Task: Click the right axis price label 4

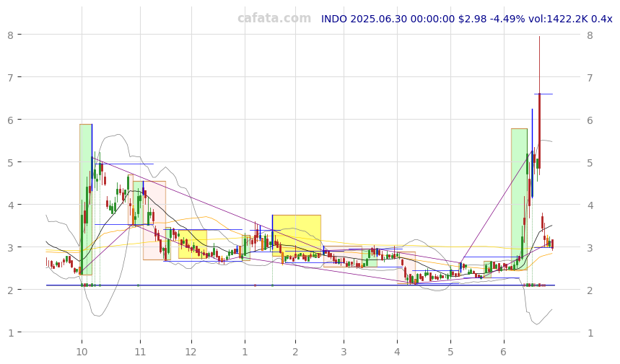Action: click(x=590, y=205)
